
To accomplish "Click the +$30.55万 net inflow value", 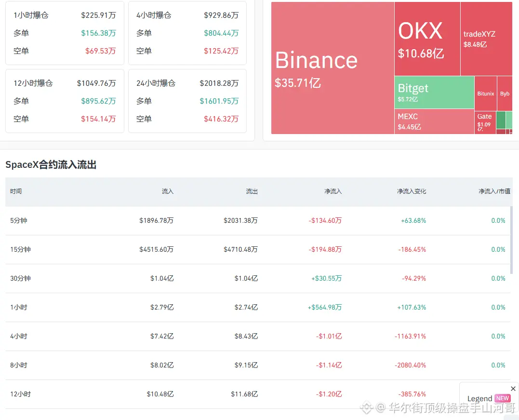I will tap(326, 278).
